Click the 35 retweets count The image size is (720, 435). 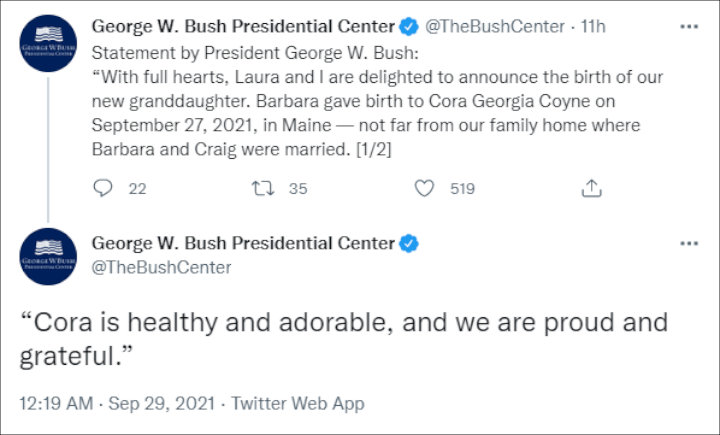(x=298, y=189)
